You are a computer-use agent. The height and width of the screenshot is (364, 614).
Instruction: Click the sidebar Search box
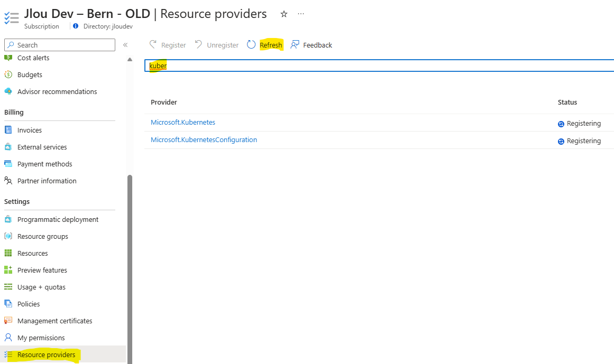[60, 45]
